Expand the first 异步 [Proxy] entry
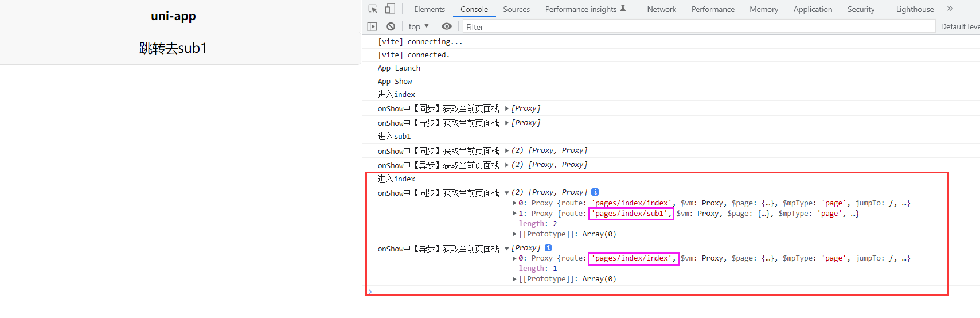This screenshot has width=980, height=318. point(507,123)
